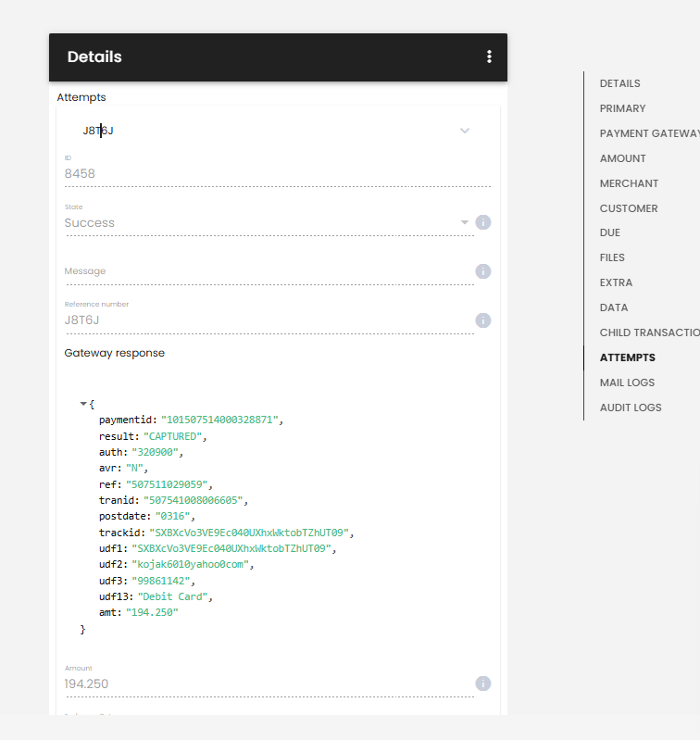Click the Details header title
The image size is (700, 740).
(94, 56)
